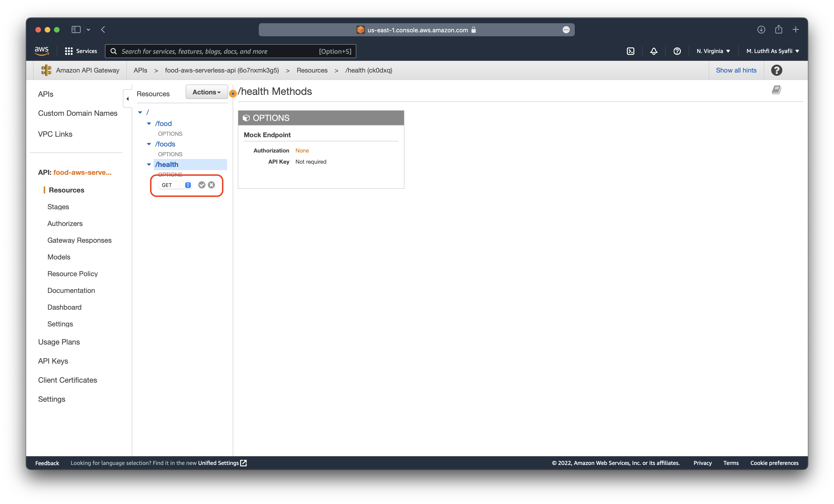This screenshot has height=504, width=834.
Task: Click the share/upload icon in toolbar
Action: point(779,29)
